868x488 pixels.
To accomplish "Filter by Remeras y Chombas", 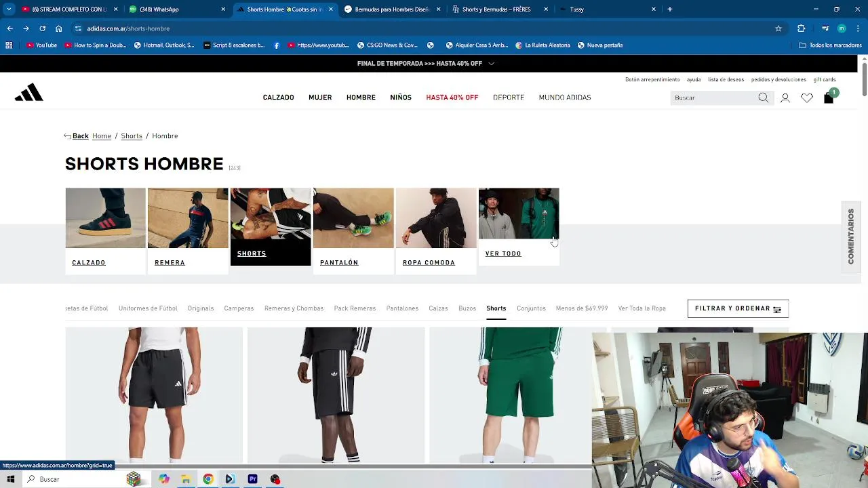I will point(294,308).
